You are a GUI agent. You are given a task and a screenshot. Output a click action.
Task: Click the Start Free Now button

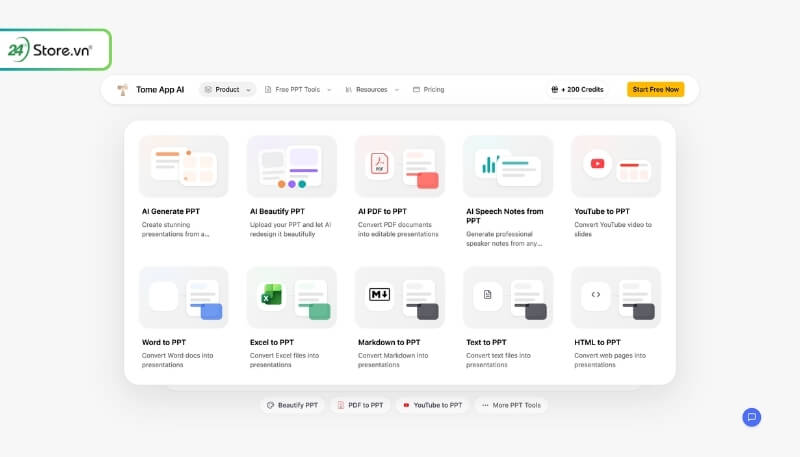tap(656, 89)
